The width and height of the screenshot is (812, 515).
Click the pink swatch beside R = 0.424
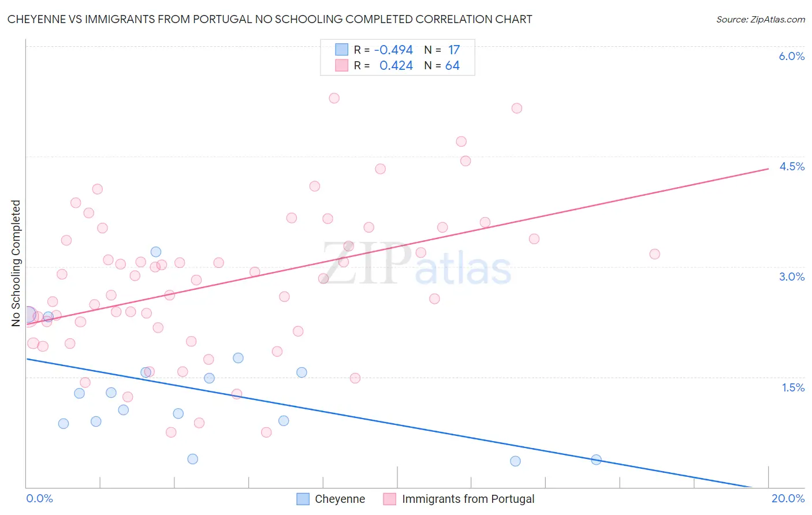[x=342, y=65]
